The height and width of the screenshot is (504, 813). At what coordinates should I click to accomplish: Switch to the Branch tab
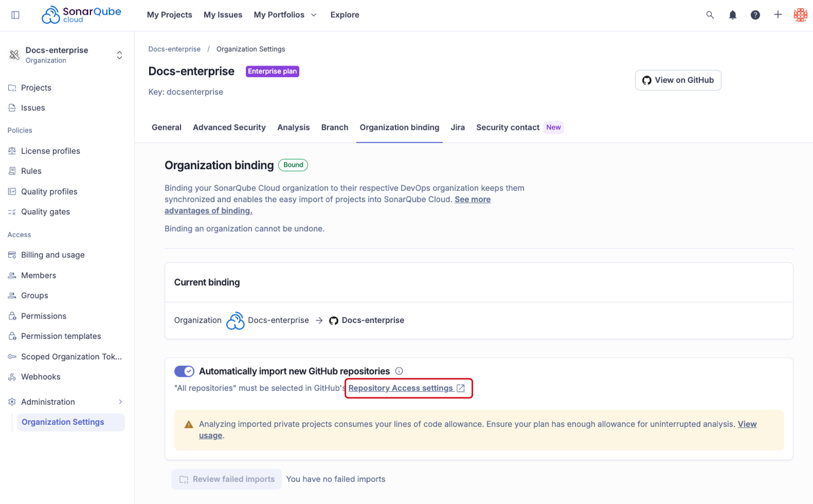(x=334, y=127)
